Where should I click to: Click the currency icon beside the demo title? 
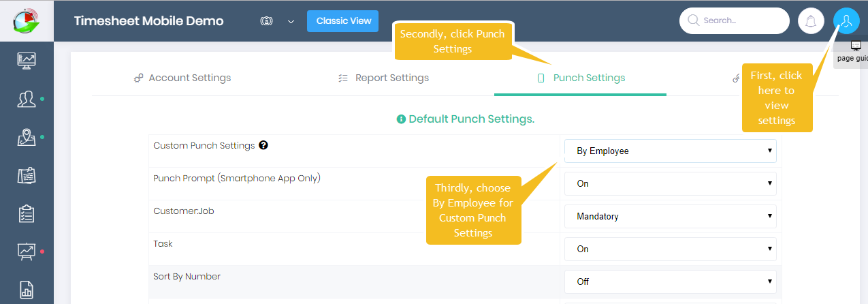pyautogui.click(x=267, y=21)
